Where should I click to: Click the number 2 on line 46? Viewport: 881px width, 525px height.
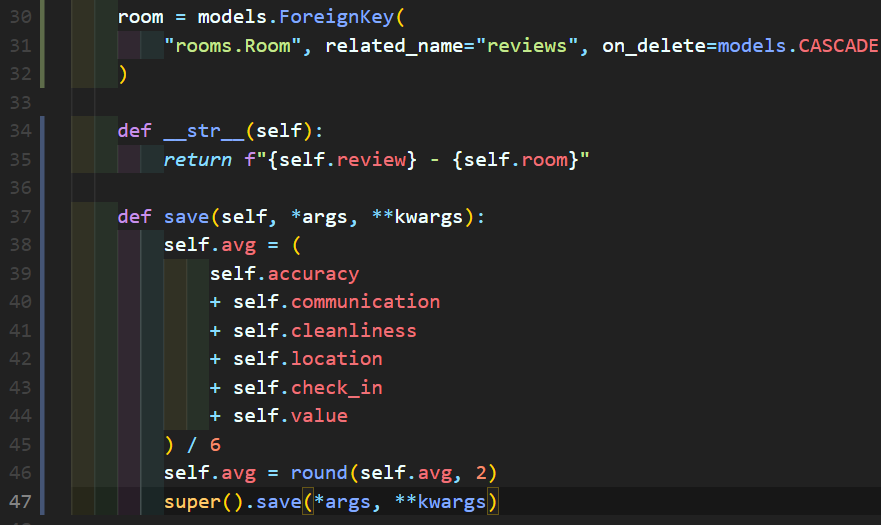point(481,473)
